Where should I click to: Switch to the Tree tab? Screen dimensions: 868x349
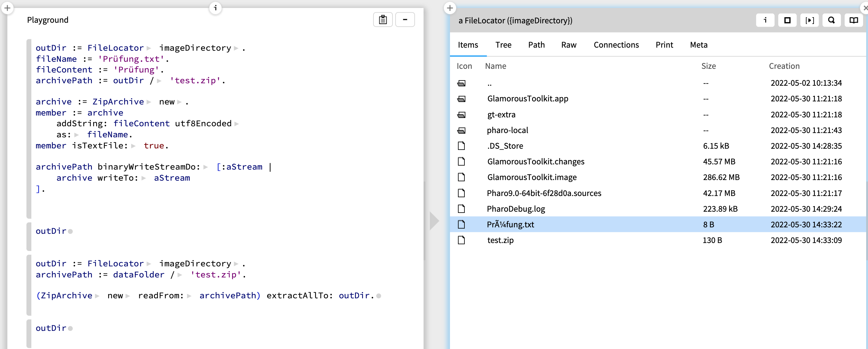coord(503,45)
